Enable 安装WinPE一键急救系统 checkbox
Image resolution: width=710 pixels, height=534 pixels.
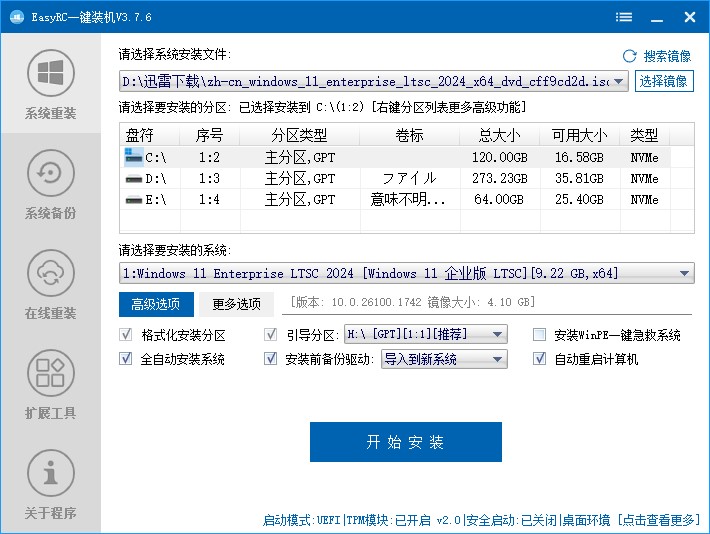tap(540, 335)
